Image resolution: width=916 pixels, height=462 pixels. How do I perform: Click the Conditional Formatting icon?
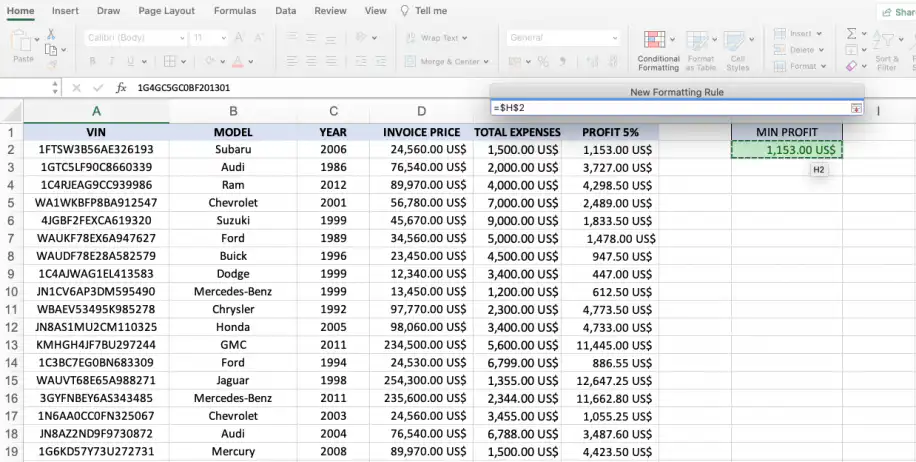tap(654, 40)
